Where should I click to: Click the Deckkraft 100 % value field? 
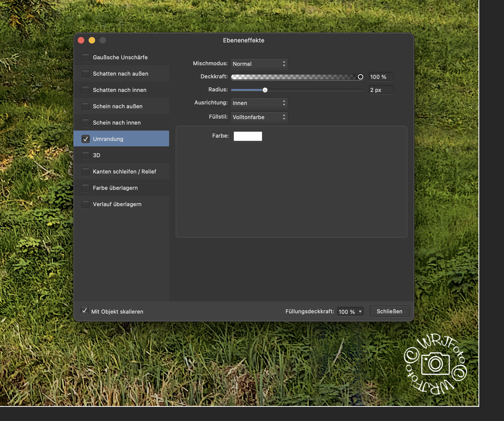point(381,77)
